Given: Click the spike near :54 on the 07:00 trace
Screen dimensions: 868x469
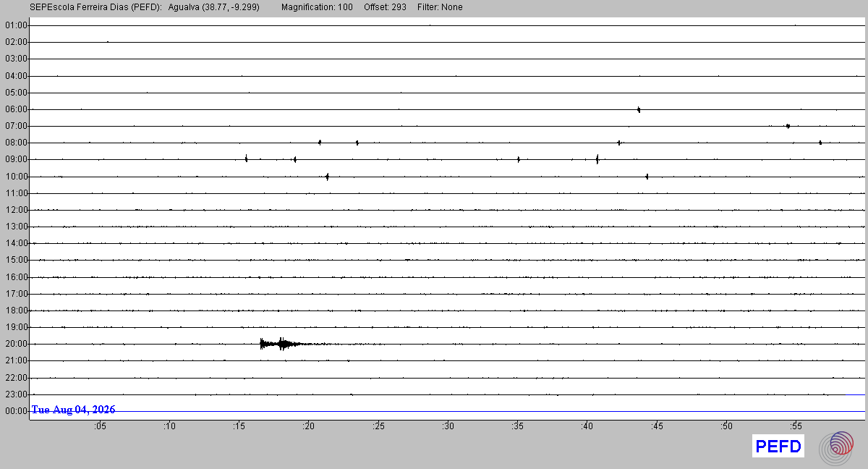Looking at the screenshot, I should 788,126.
